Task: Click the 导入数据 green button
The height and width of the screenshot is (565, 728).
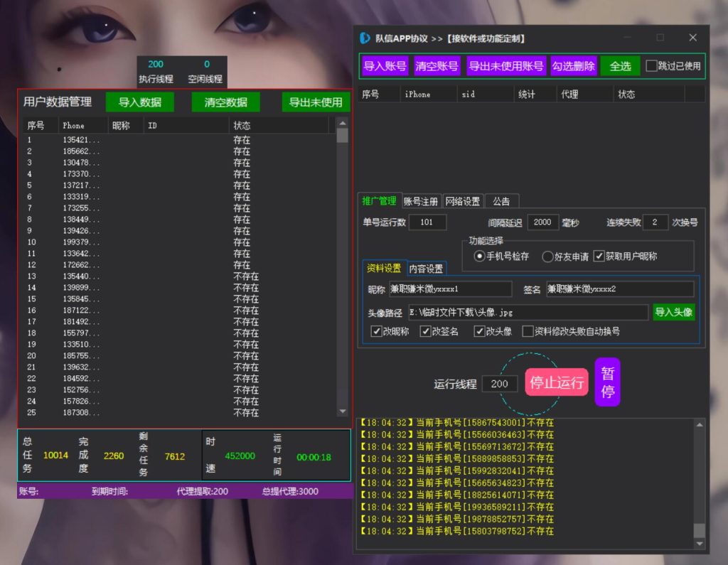Action: click(x=140, y=102)
